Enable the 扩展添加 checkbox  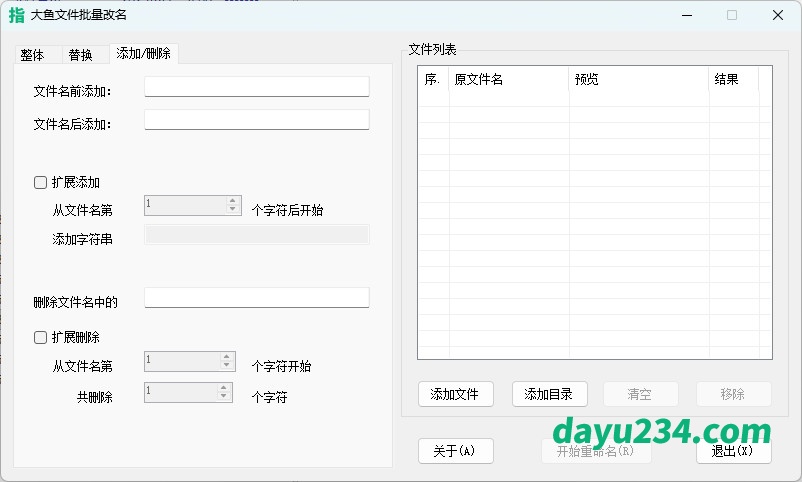click(x=41, y=183)
